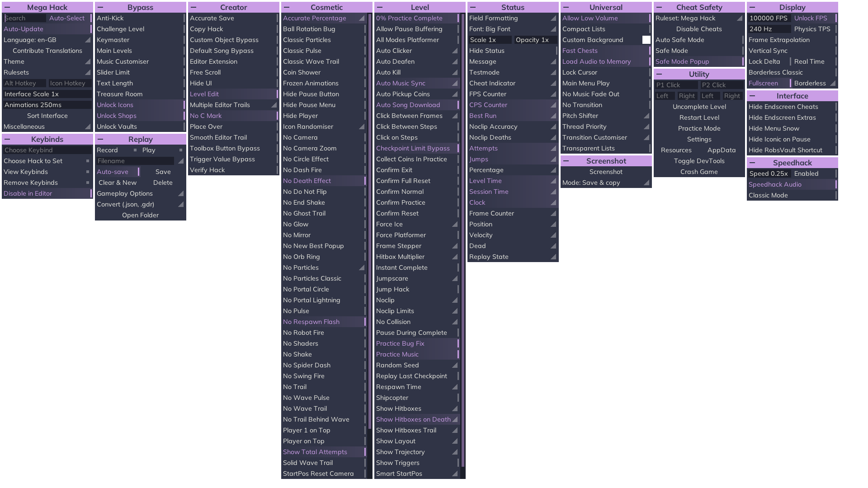This screenshot has height=488, width=868.
Task: Select the Universal panel header
Action: tap(606, 7)
